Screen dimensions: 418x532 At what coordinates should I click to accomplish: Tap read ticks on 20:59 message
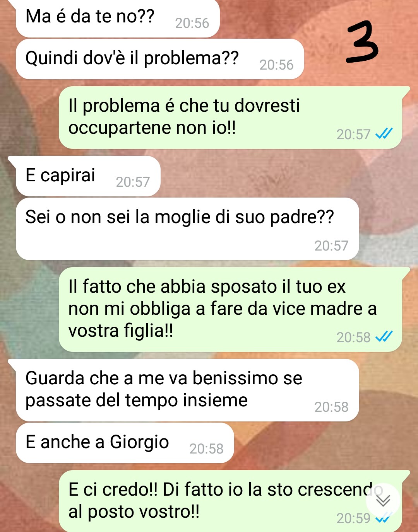384,518
